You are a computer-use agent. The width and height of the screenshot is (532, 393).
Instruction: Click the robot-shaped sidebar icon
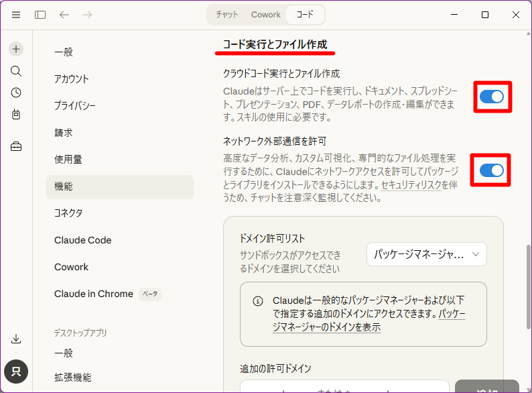pos(16,115)
